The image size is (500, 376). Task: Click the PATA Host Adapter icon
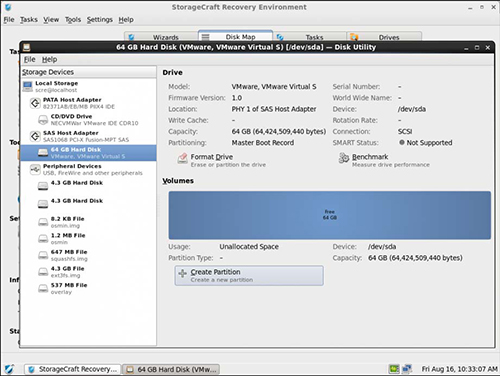click(x=35, y=103)
